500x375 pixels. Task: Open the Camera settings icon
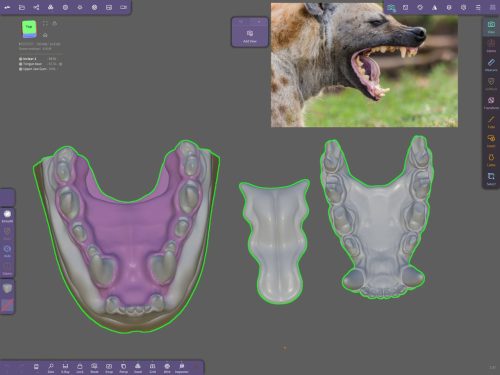pyautogui.click(x=124, y=7)
